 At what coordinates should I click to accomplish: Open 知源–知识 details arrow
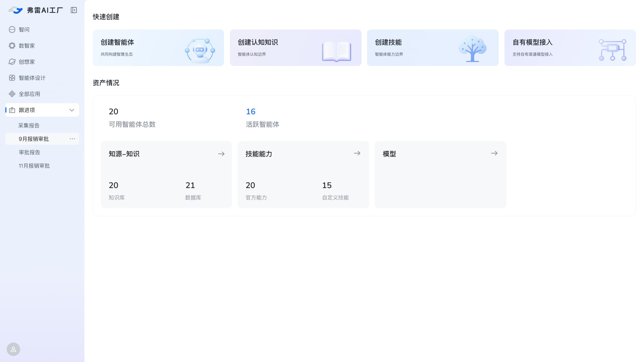(x=221, y=154)
